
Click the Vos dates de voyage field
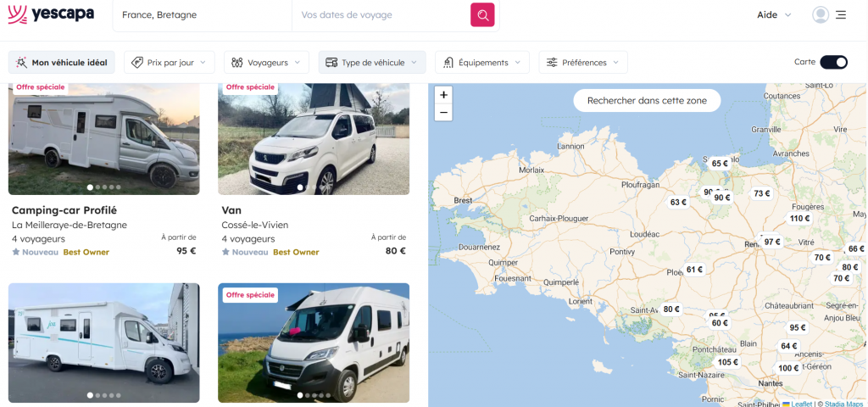(x=381, y=15)
